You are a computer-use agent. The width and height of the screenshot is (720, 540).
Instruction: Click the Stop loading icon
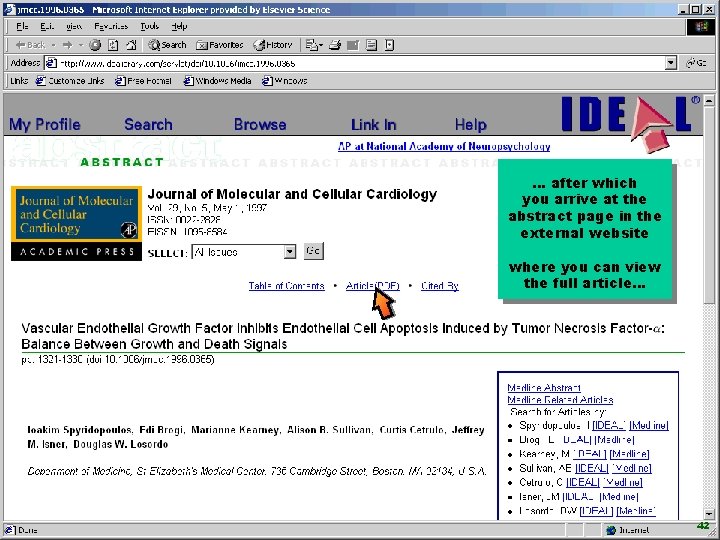95,45
